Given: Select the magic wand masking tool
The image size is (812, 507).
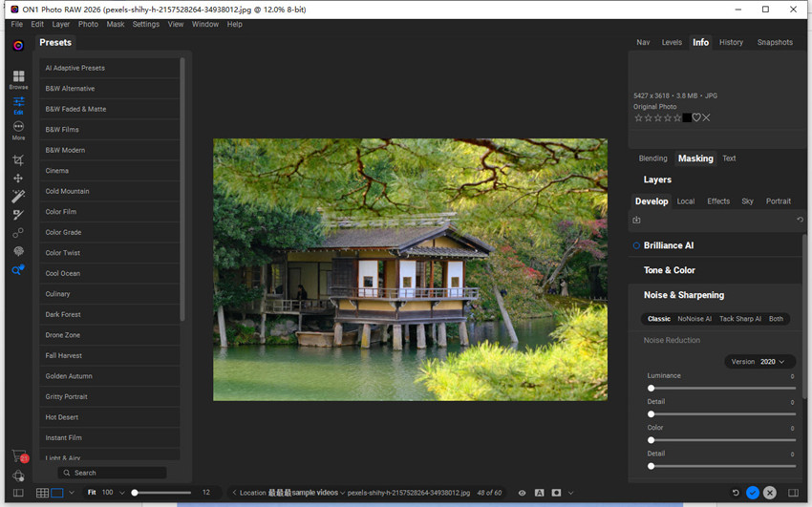Looking at the screenshot, I should pyautogui.click(x=18, y=196).
